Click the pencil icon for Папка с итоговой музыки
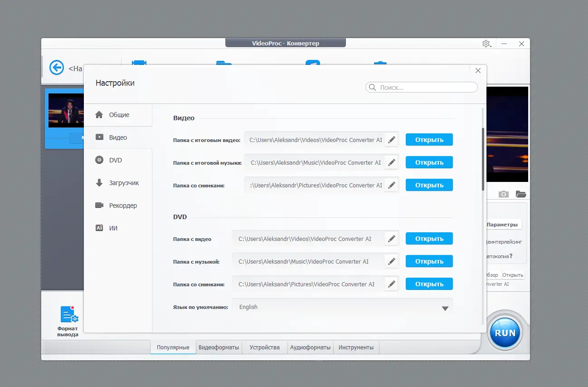 click(x=391, y=162)
